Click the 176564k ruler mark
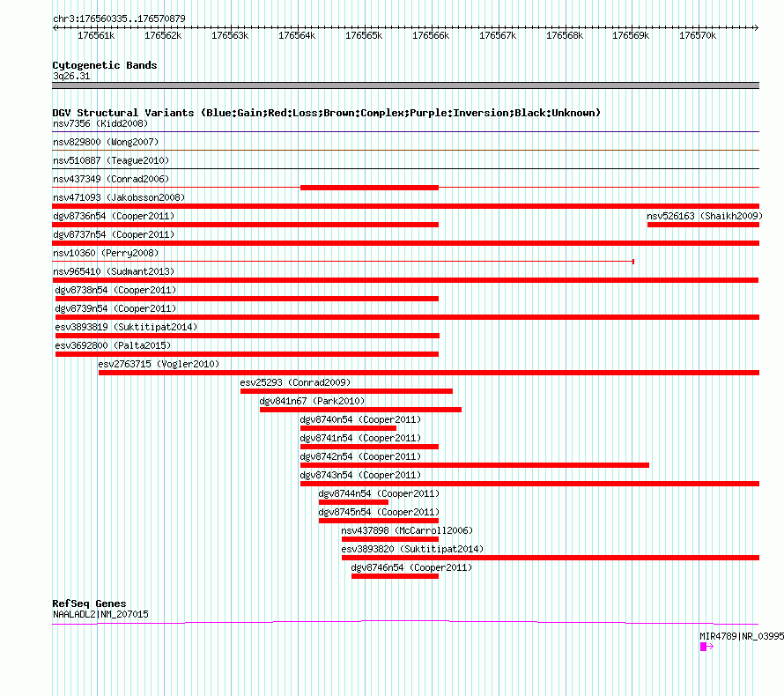 pyautogui.click(x=297, y=35)
